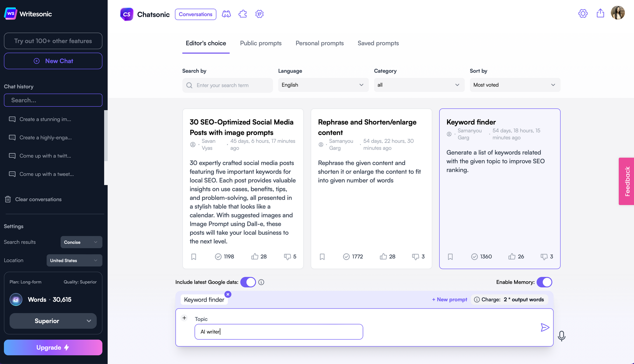Click the plugin/extensions icon in header

(243, 14)
